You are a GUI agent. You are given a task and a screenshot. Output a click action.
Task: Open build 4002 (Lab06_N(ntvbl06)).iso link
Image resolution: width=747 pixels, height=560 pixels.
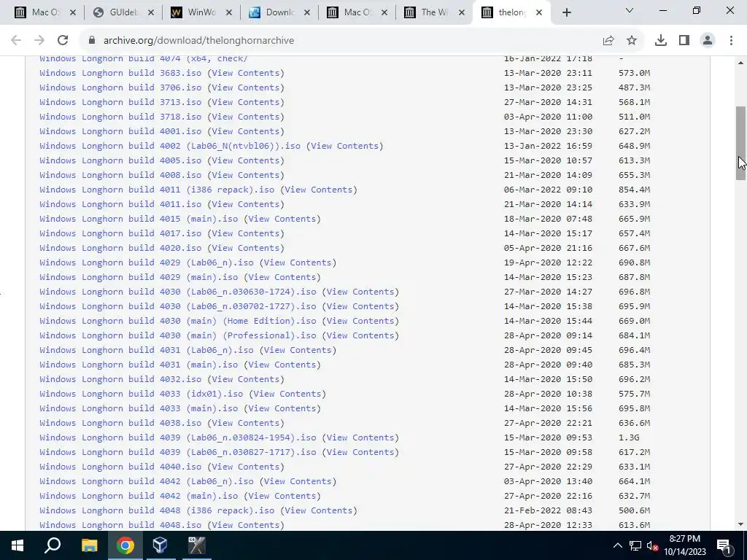(170, 146)
